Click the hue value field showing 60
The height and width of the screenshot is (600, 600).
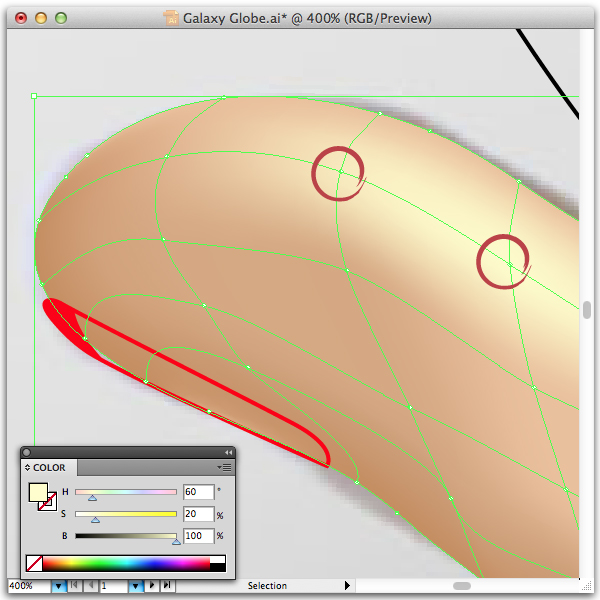pyautogui.click(x=199, y=492)
